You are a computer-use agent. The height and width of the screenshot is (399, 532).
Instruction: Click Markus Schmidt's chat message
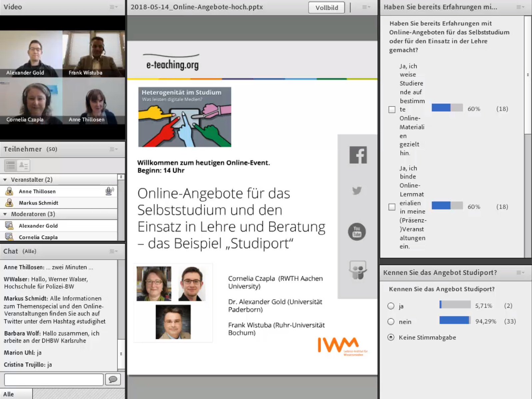(x=55, y=310)
